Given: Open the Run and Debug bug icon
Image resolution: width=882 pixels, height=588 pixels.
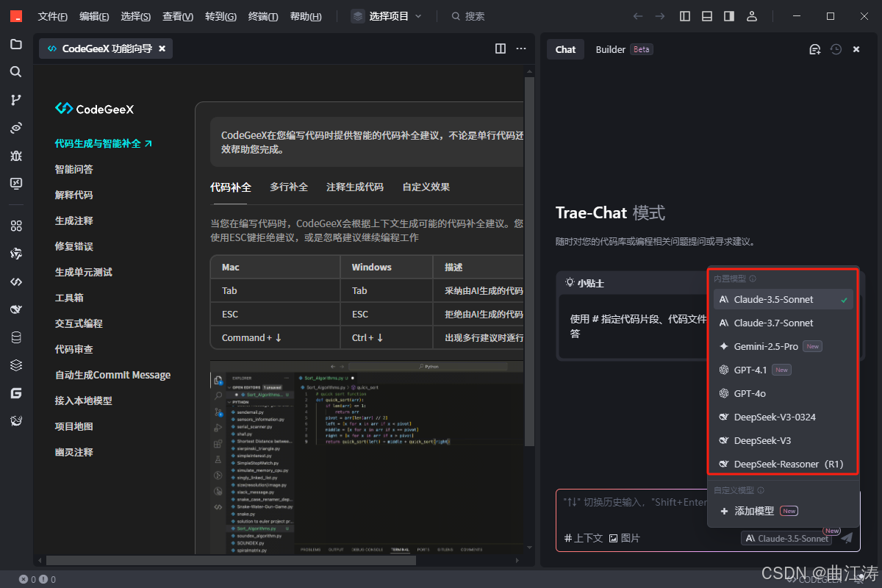Looking at the screenshot, I should [16, 156].
